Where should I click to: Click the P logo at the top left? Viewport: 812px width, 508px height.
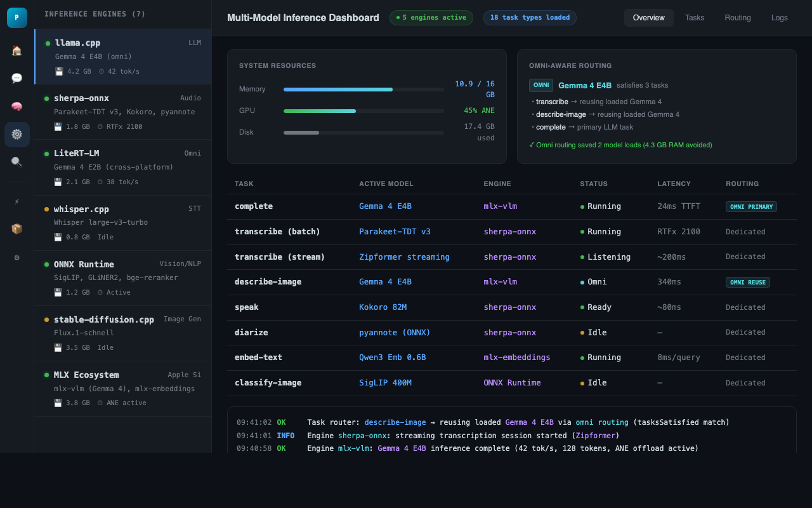(16, 18)
